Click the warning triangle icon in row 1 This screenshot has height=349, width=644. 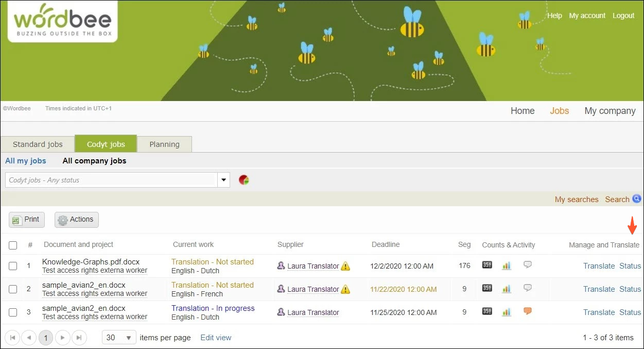coord(345,266)
